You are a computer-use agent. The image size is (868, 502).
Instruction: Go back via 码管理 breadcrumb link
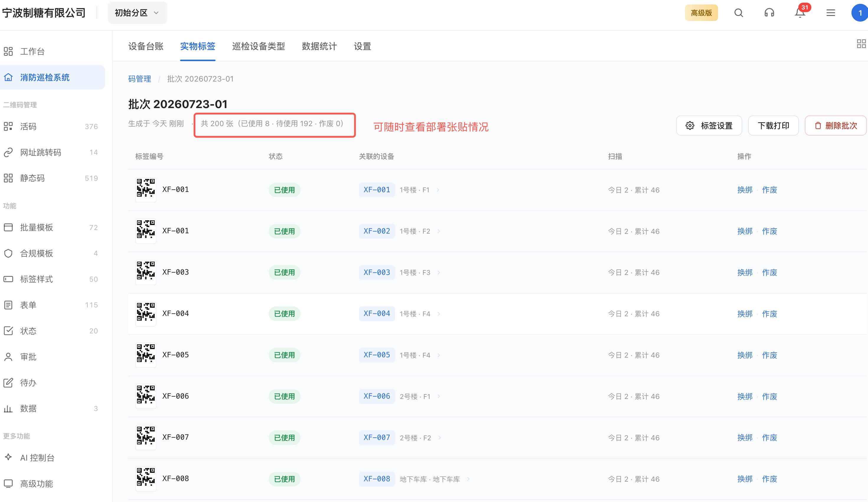tap(139, 79)
